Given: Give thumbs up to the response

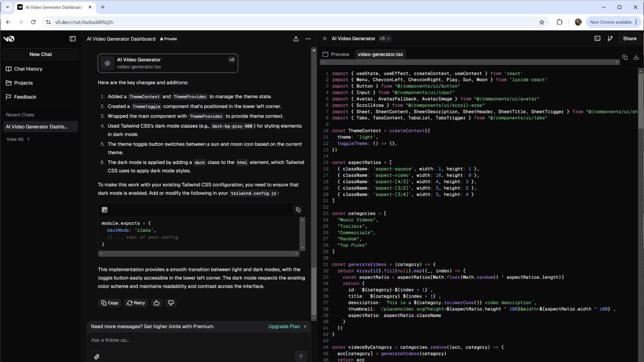Looking at the screenshot, I should tap(157, 303).
